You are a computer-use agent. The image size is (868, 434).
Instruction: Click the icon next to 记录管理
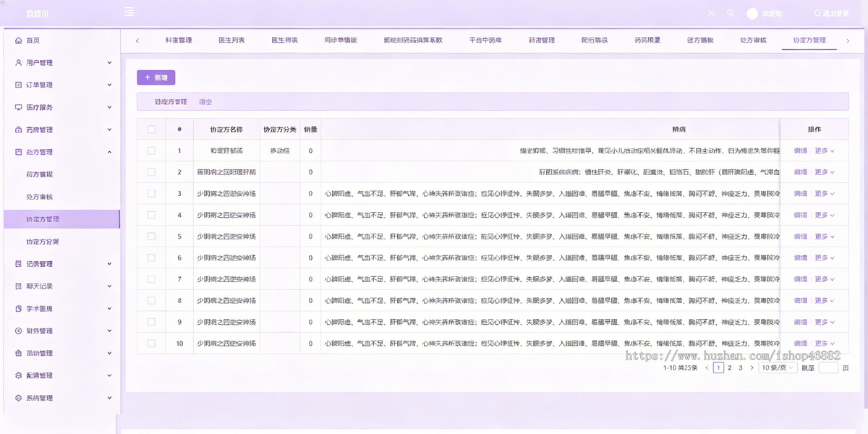click(x=19, y=264)
